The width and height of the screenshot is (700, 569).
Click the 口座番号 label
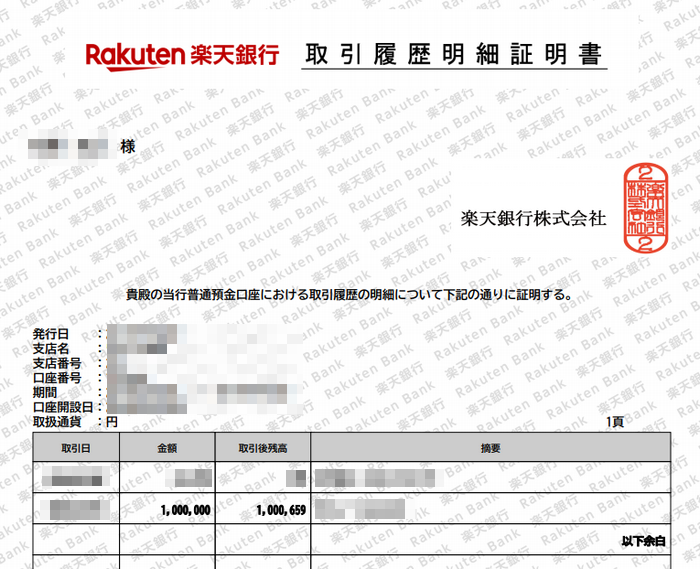pos(57,378)
